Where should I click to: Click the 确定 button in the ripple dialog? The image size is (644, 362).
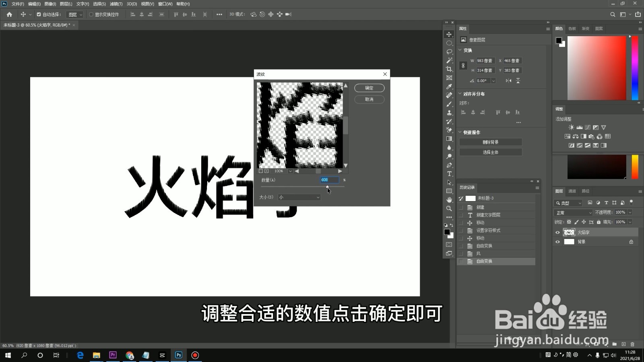369,88
